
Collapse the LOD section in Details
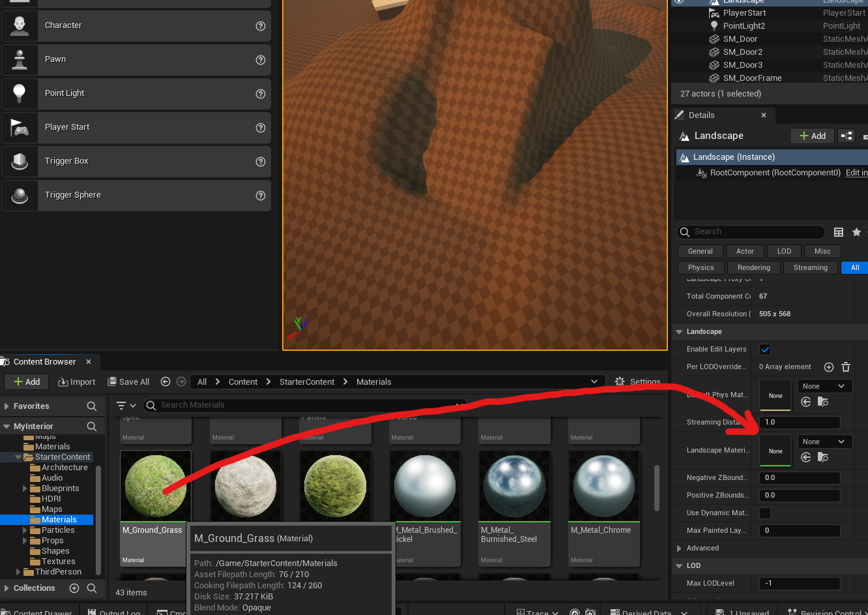(x=679, y=566)
